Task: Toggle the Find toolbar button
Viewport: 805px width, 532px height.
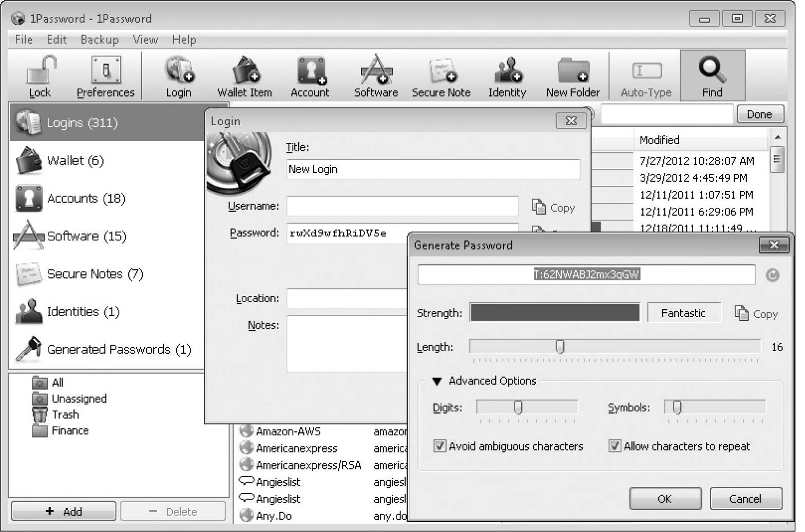Action: coord(713,76)
